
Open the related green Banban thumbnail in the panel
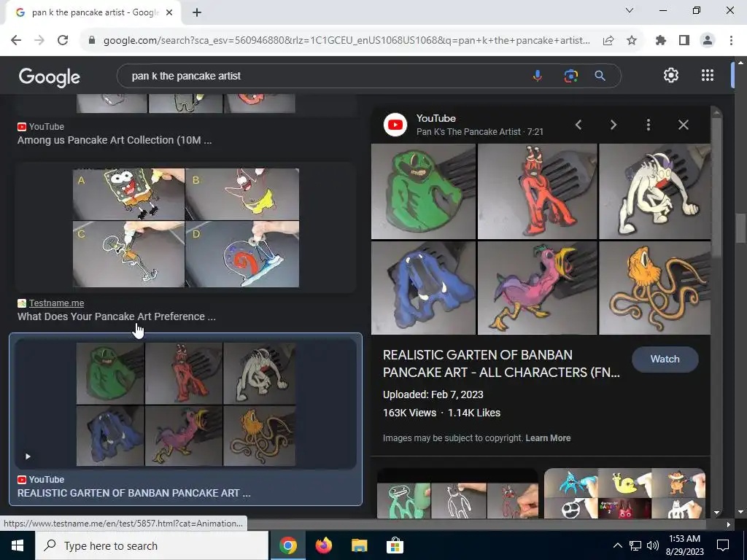click(457, 495)
